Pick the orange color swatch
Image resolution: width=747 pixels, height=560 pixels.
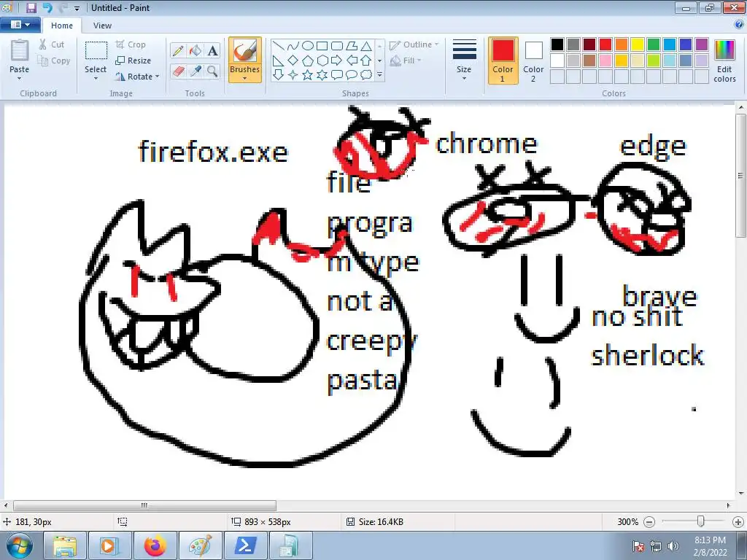(622, 44)
